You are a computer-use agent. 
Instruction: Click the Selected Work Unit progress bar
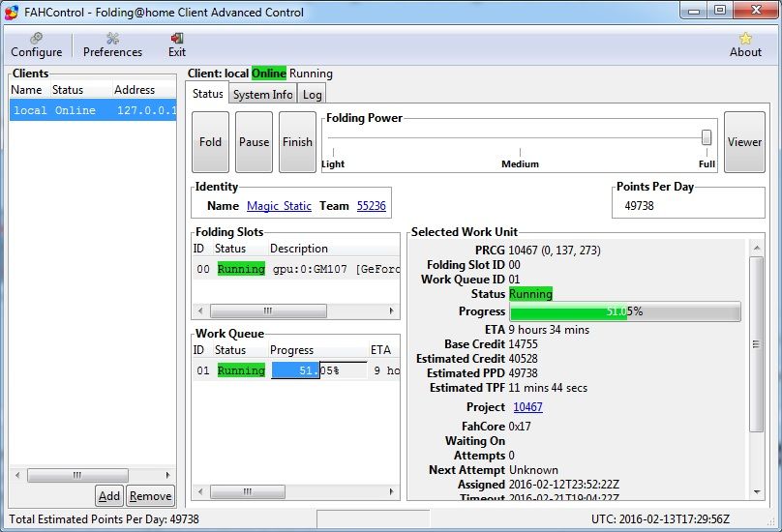625,311
